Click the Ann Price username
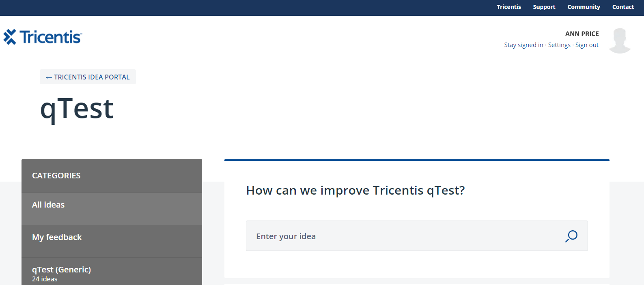644x285 pixels. (x=582, y=34)
